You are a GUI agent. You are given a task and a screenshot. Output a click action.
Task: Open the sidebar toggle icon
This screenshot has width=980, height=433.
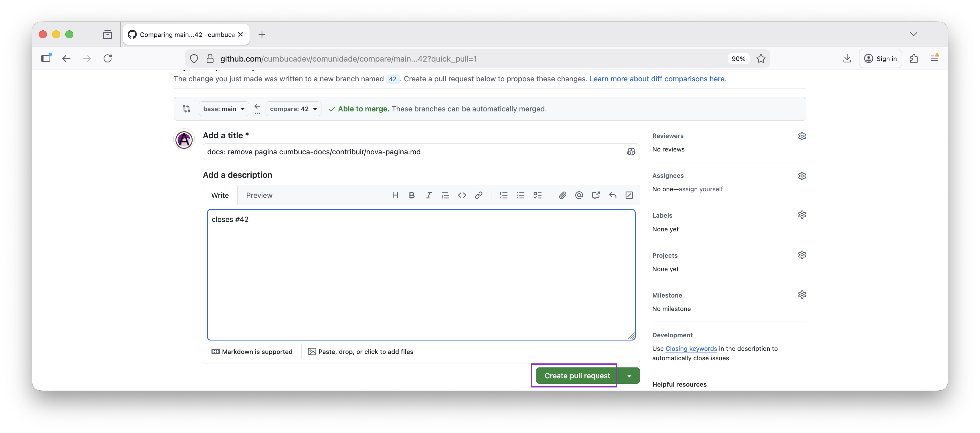click(46, 58)
